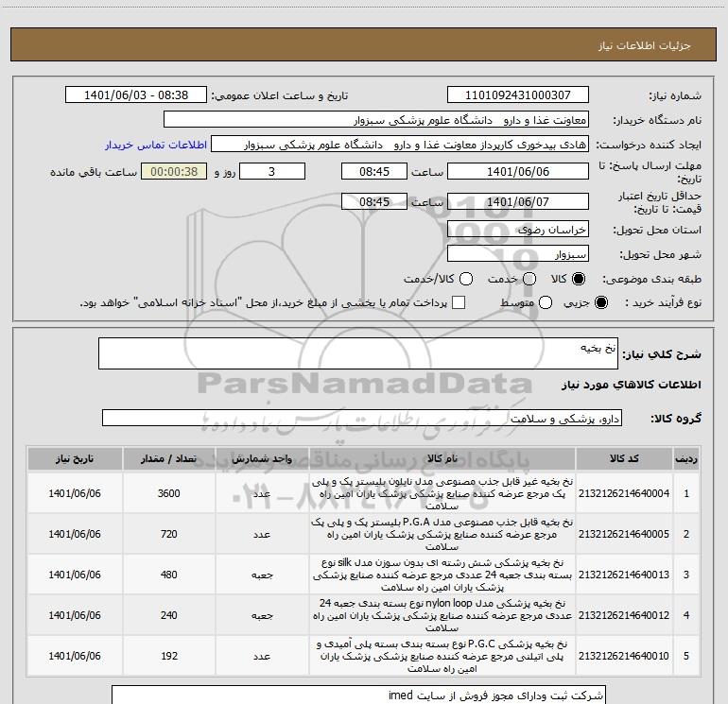Click item code 2132126214640012
The image size is (728, 704).
click(624, 615)
